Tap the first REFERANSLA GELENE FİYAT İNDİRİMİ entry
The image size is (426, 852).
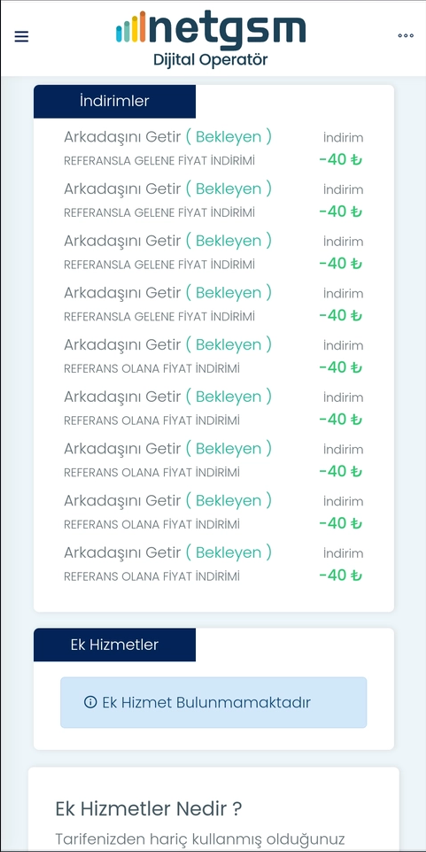click(x=159, y=161)
